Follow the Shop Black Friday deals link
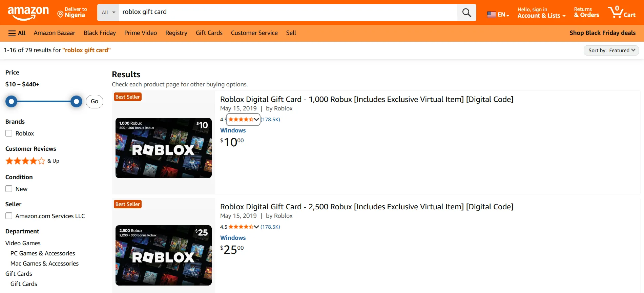The height and width of the screenshot is (293, 644). (602, 33)
